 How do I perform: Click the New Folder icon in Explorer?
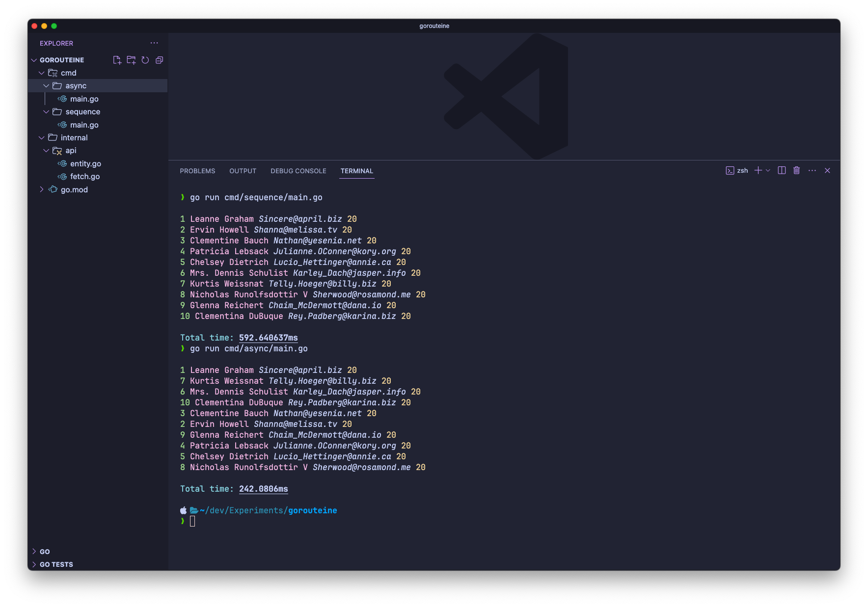(131, 60)
